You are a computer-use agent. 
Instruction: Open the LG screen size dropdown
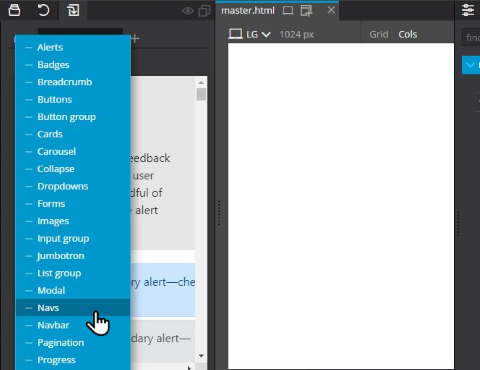(259, 34)
